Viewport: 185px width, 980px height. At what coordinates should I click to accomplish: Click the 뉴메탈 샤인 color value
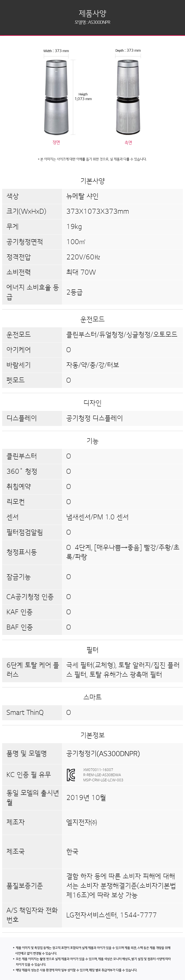(82, 196)
